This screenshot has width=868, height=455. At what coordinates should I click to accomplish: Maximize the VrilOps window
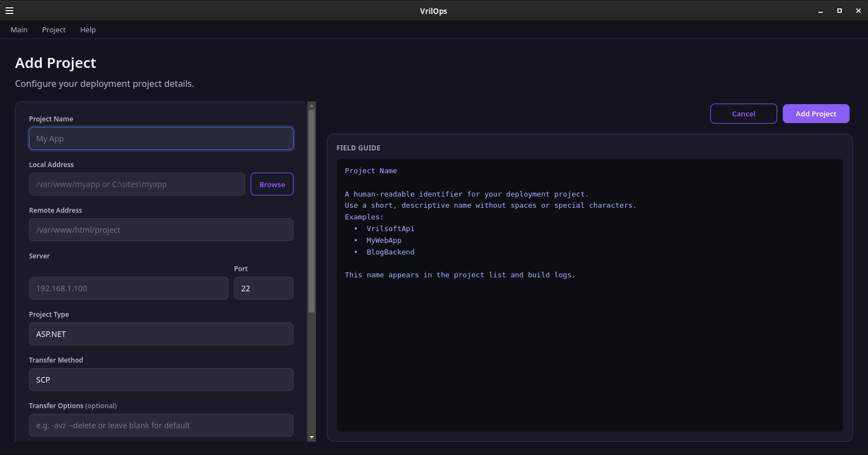tap(840, 11)
